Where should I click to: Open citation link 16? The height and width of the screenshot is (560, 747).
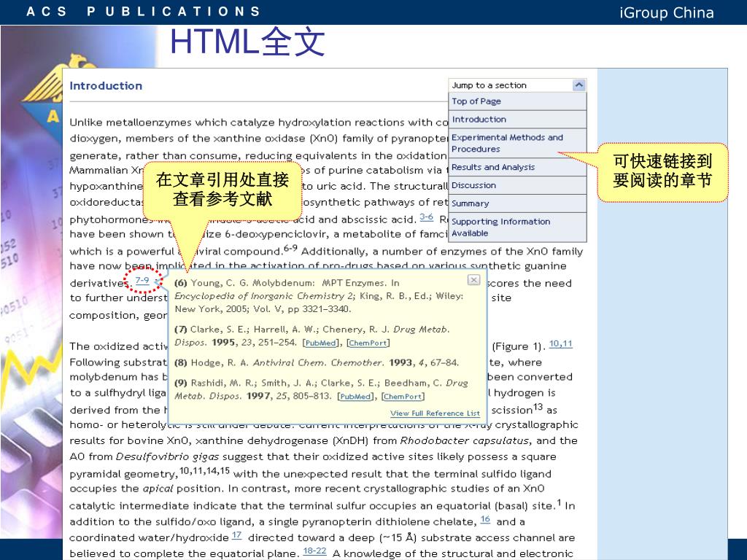(x=485, y=519)
